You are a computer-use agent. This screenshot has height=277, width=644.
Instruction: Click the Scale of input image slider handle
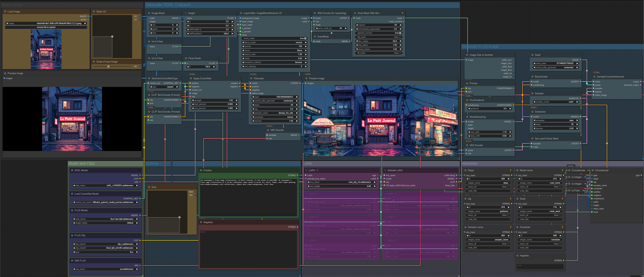[108, 67]
